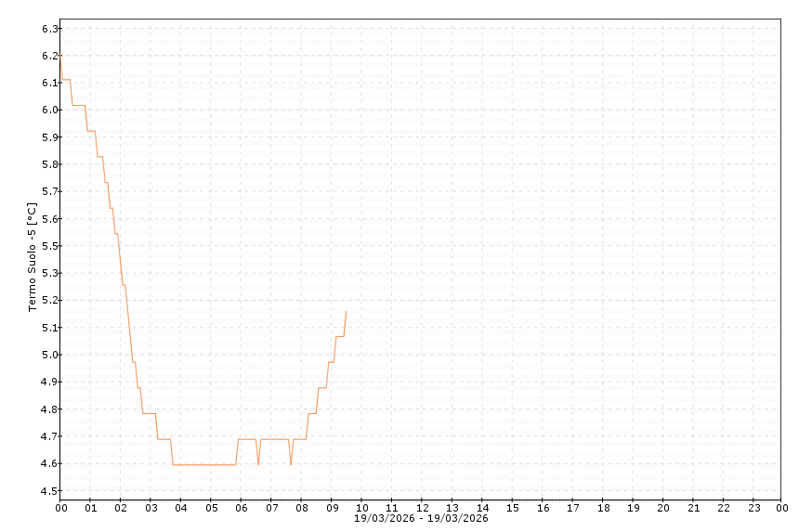Screen dimensions: 799x532
Task: Click the 19/03/2026 date range label
Action: click(421, 518)
